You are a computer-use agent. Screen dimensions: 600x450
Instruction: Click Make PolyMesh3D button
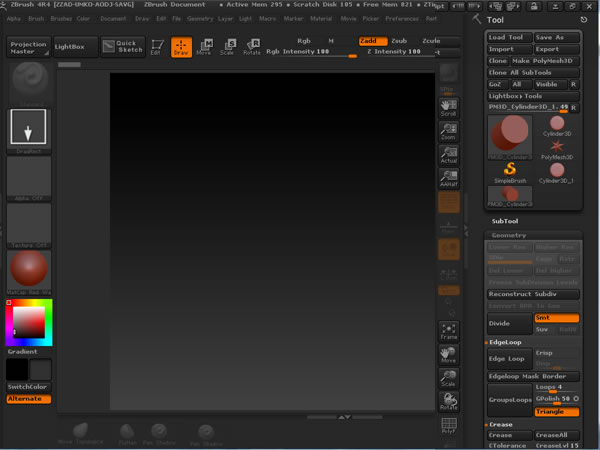545,61
